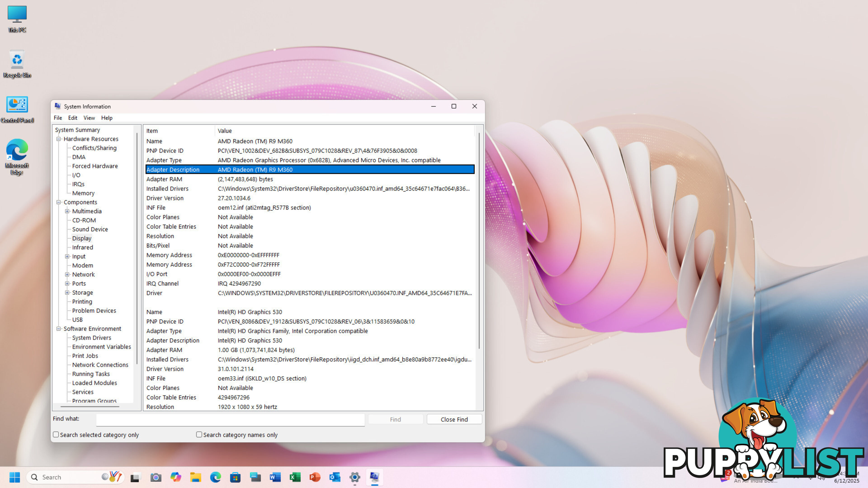Viewport: 868px width, 488px height.
Task: Launch Outlook from the taskbar
Action: 335,477
